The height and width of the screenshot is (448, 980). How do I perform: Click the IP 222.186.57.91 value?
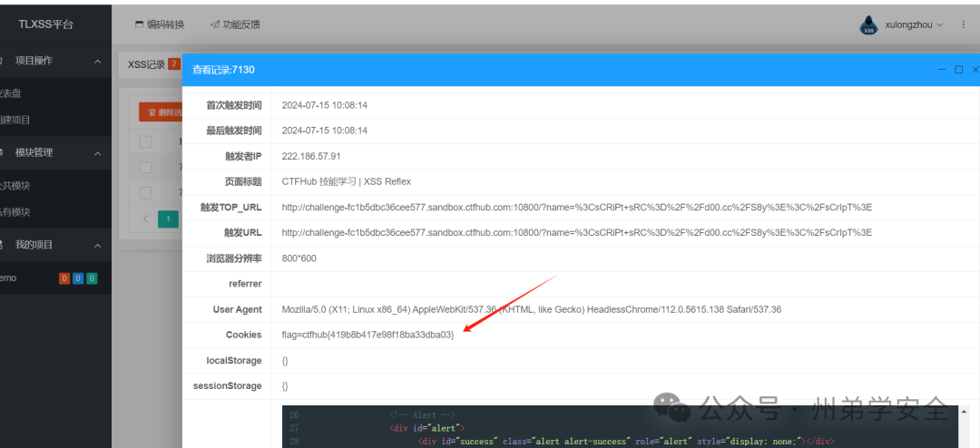(310, 156)
